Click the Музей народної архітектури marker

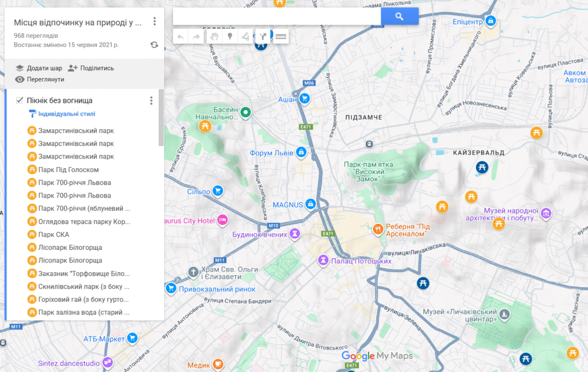coord(547,214)
